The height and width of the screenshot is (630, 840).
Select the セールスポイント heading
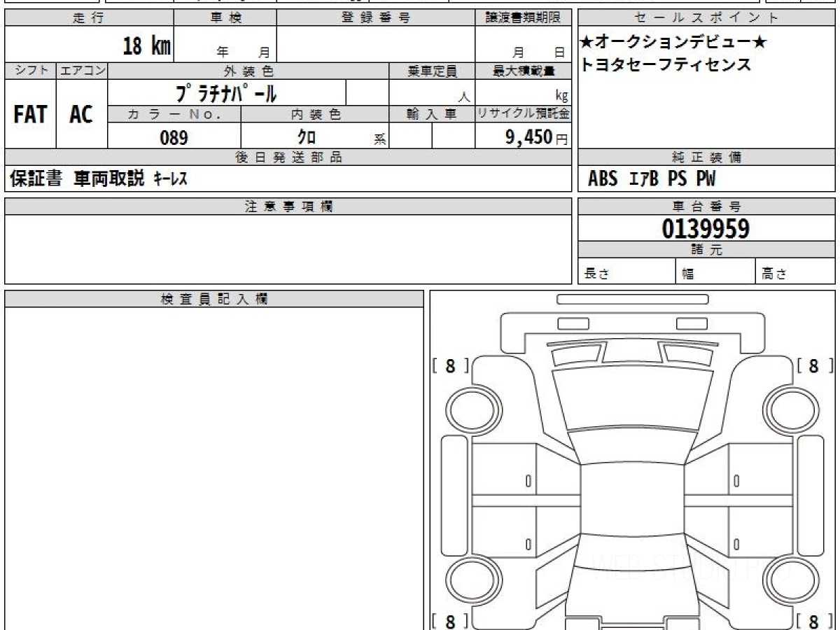coord(706,18)
